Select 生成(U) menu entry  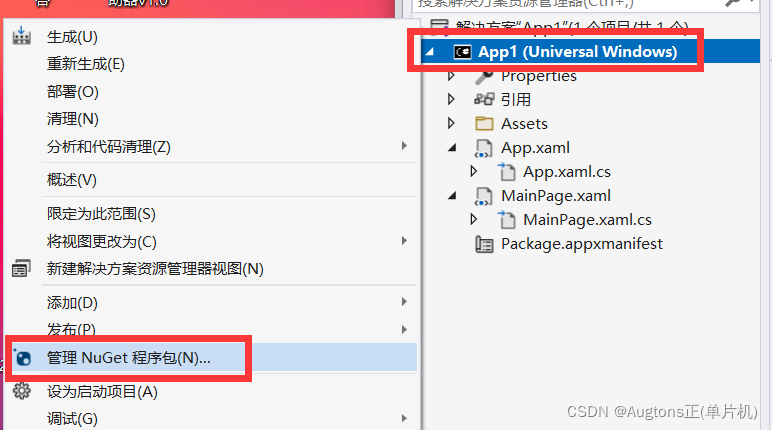point(72,37)
